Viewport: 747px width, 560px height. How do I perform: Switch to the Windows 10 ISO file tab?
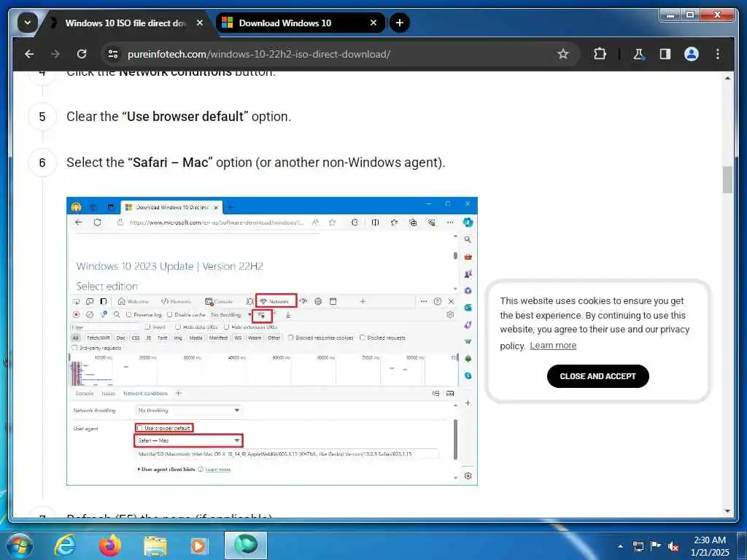[125, 23]
